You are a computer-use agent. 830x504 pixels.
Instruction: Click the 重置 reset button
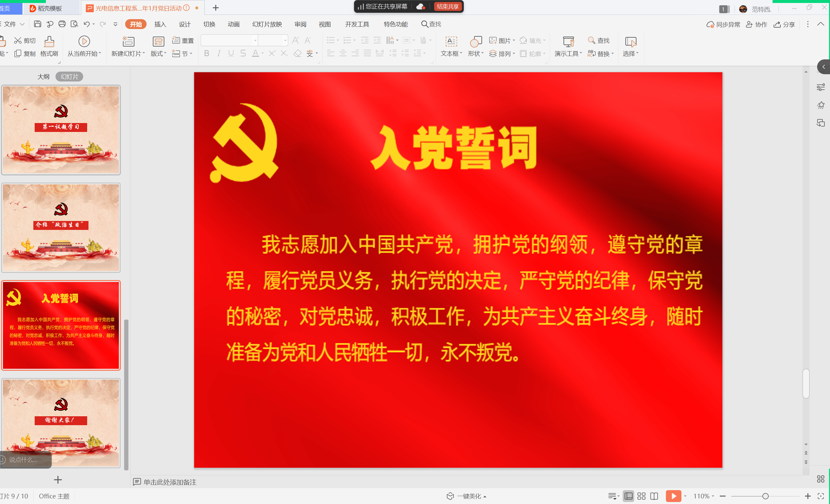[x=183, y=41]
